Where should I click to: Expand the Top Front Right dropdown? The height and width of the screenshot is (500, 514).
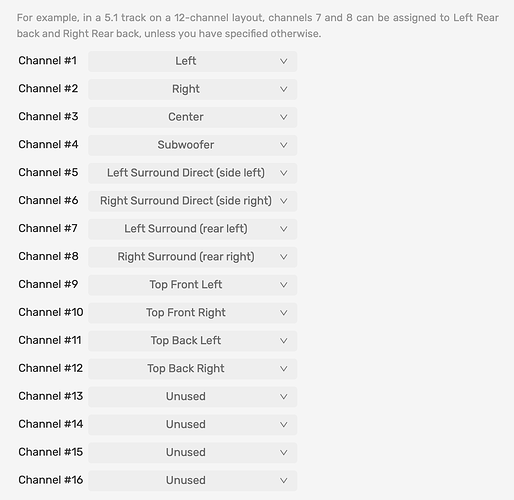pos(192,313)
